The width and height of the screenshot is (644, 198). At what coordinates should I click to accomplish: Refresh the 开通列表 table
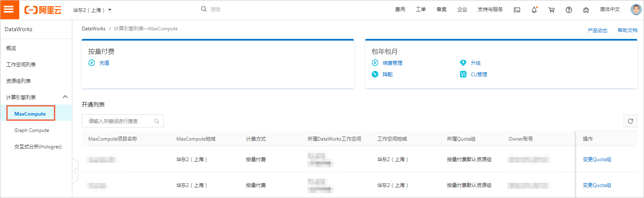[630, 121]
